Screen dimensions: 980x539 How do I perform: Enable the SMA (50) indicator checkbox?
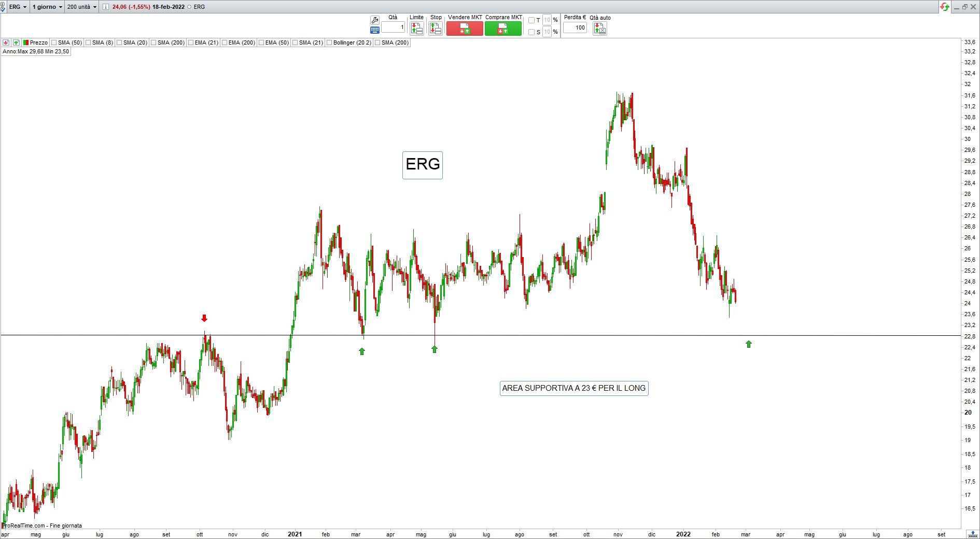[x=54, y=42]
